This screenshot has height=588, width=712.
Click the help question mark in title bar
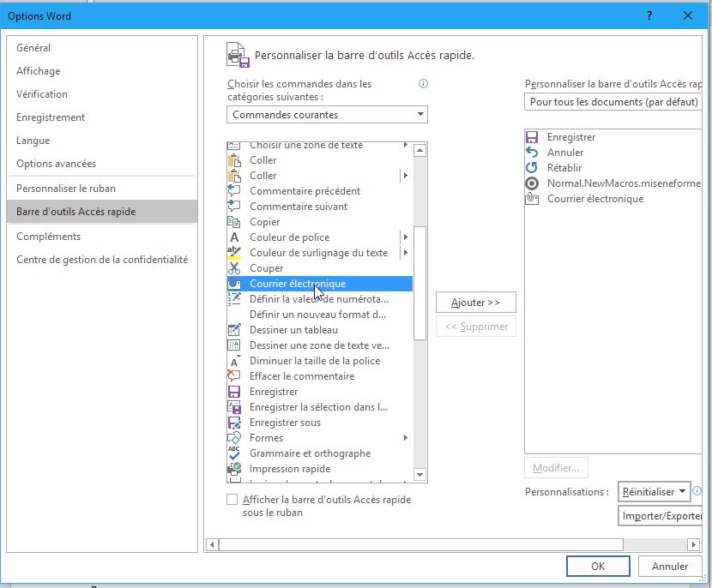point(649,16)
